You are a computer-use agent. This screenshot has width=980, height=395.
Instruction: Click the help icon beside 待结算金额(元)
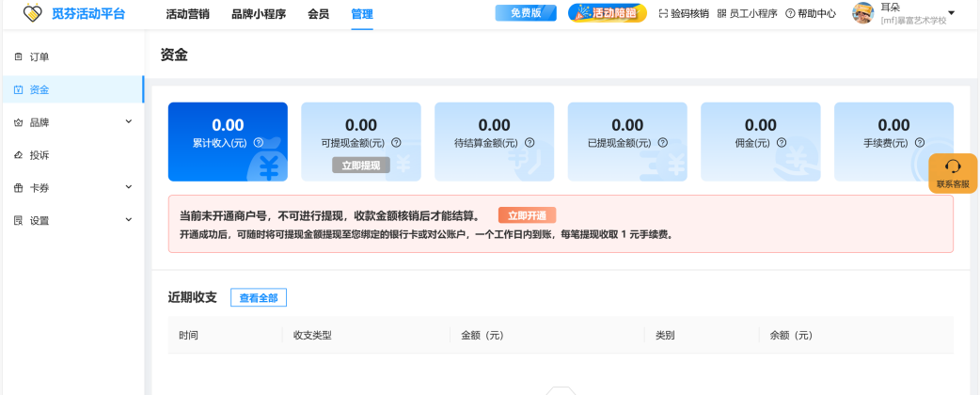coord(530,143)
